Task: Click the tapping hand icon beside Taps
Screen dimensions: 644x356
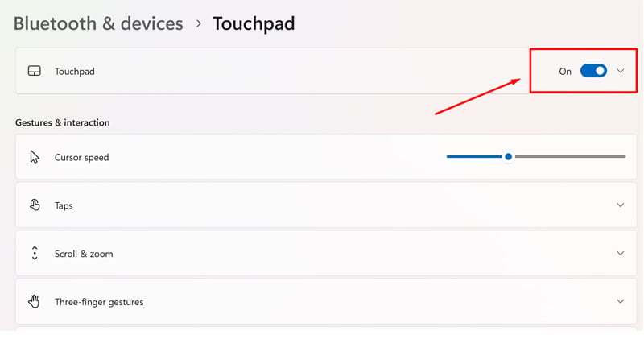Action: 35,205
